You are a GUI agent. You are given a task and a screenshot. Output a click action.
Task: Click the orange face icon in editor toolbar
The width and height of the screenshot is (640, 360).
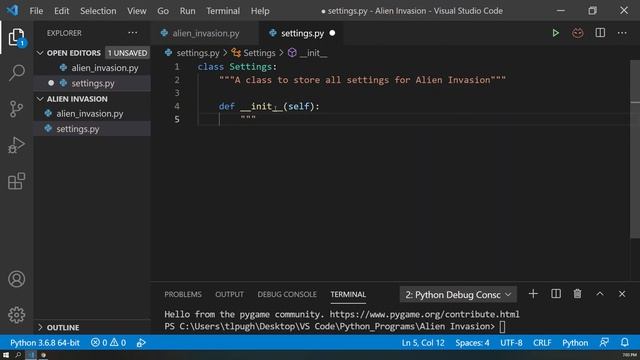[578, 33]
